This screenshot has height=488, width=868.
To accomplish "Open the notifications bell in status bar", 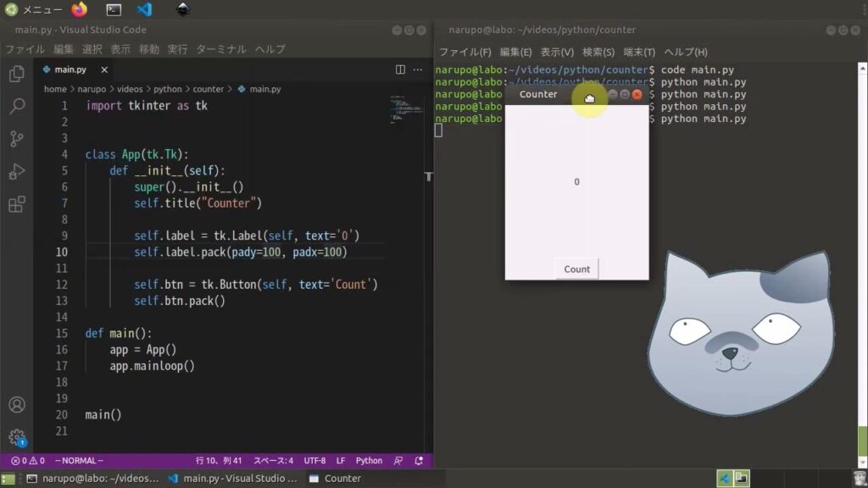I will point(419,460).
